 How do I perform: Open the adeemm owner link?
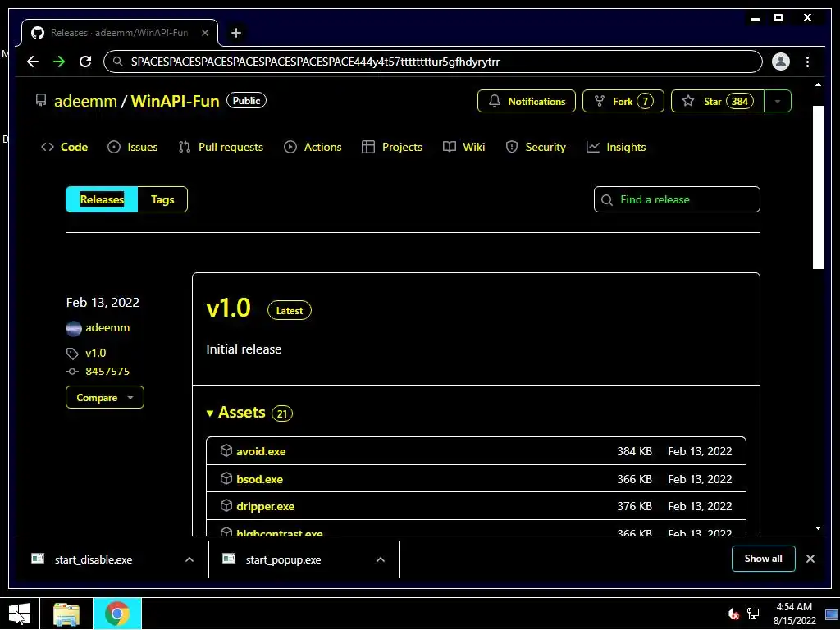(85, 101)
